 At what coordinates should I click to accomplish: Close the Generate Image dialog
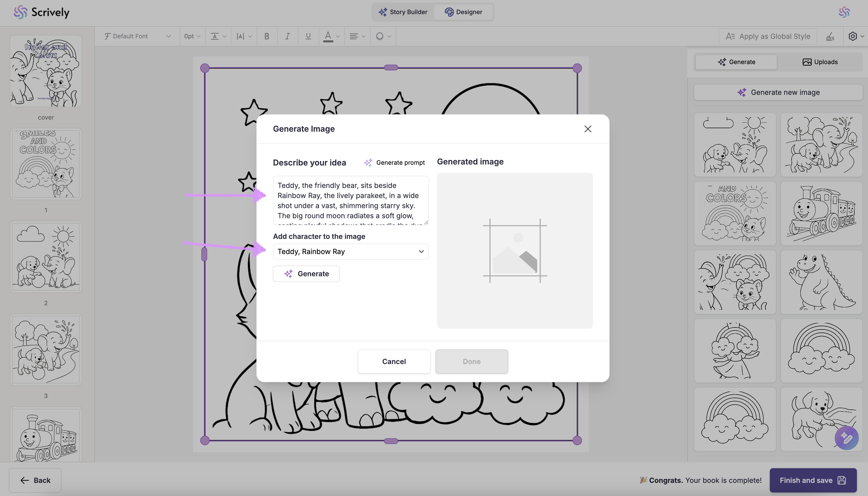coord(588,129)
